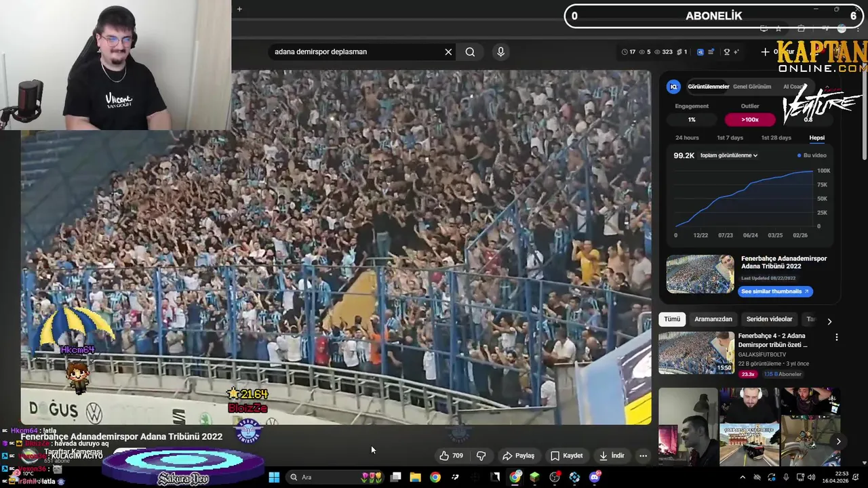
Task: Click the >100x outlier pill
Action: coord(750,119)
